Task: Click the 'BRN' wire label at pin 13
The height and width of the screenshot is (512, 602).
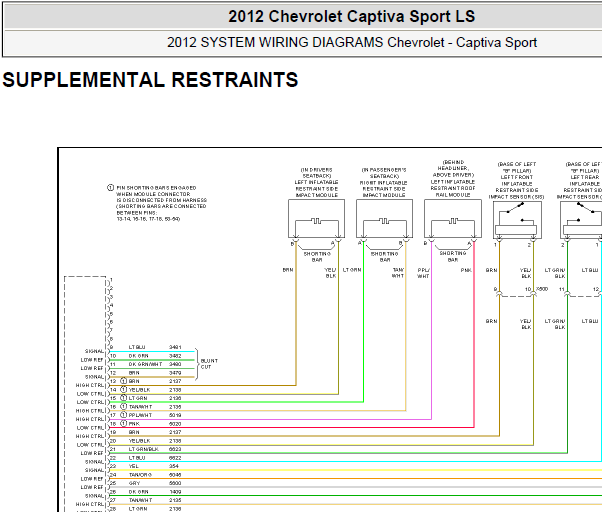Action: click(x=134, y=381)
